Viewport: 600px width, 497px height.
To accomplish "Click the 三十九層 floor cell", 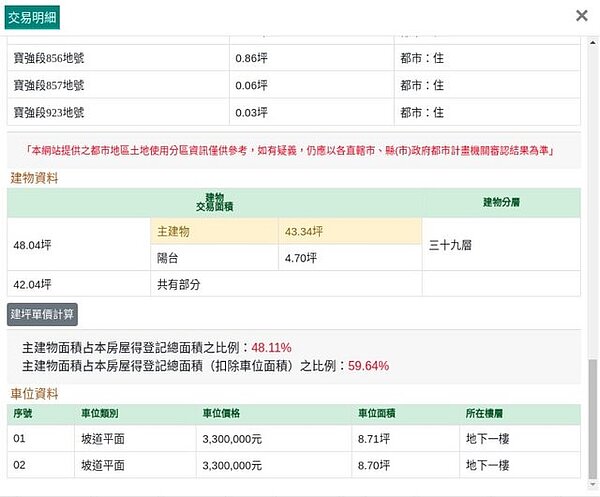I will click(501, 245).
